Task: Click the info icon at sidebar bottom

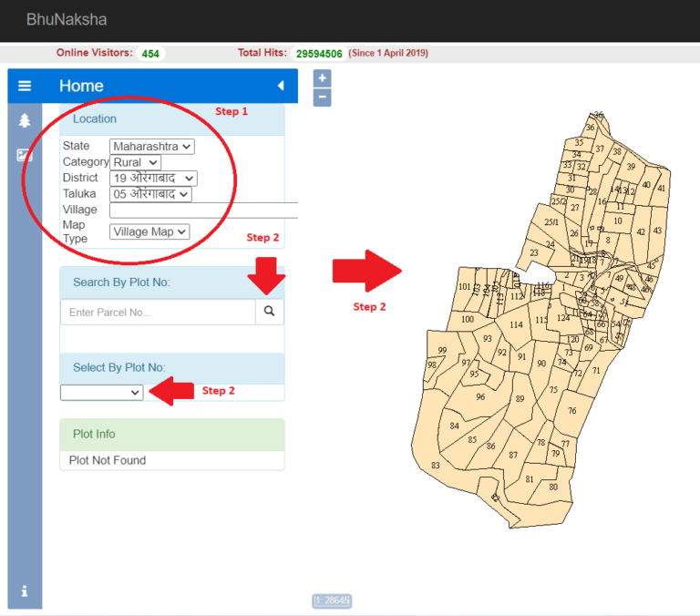Action: click(25, 590)
